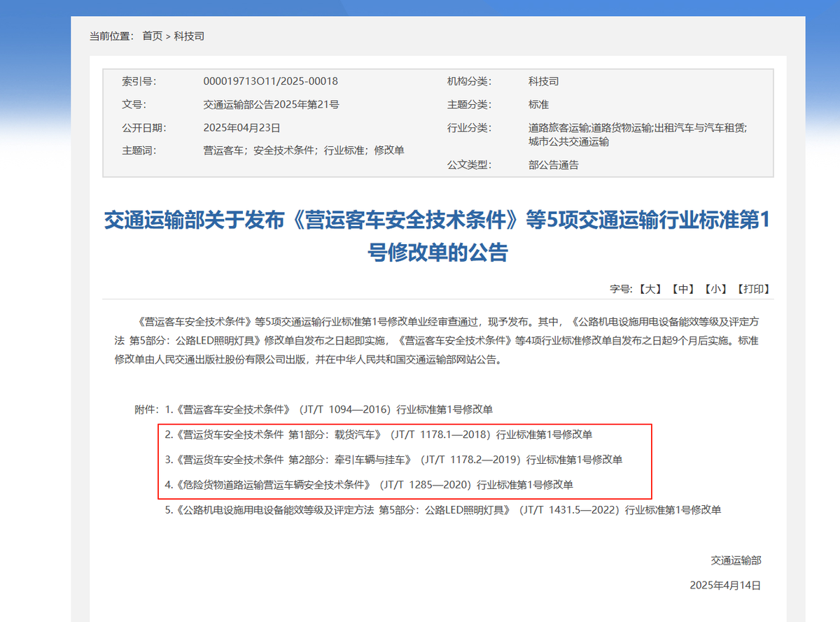Open attachment 5 公路LED照明灯具 JT/T 1431.5—2022

coord(443,510)
